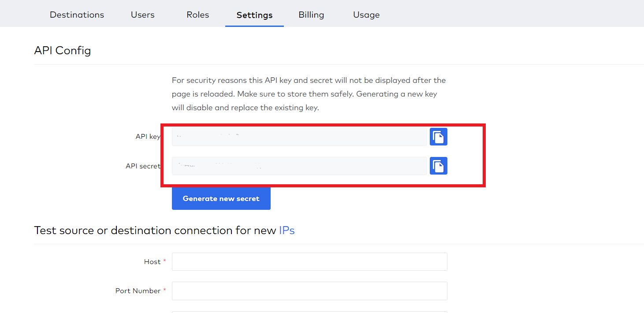Copy the API secret to clipboard

pyautogui.click(x=438, y=166)
